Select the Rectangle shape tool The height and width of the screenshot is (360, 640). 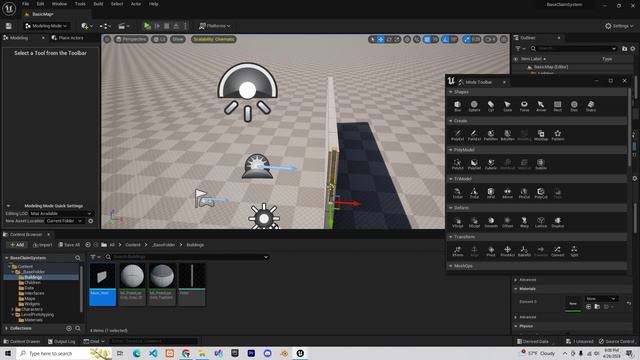coord(558,106)
